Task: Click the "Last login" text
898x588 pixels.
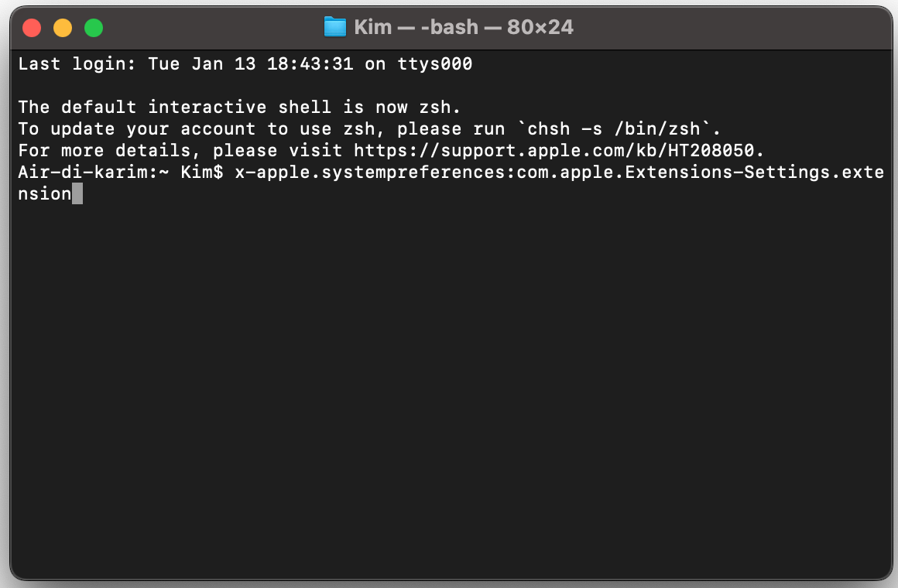Action: (x=72, y=63)
